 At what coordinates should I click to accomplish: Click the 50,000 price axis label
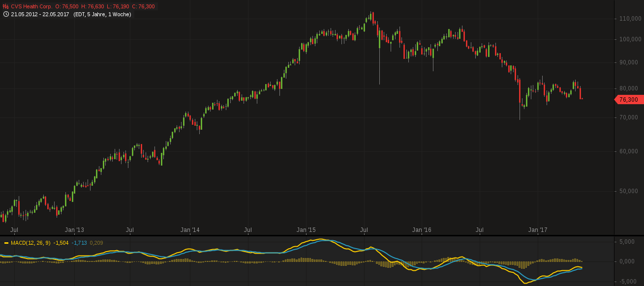[x=630, y=191]
